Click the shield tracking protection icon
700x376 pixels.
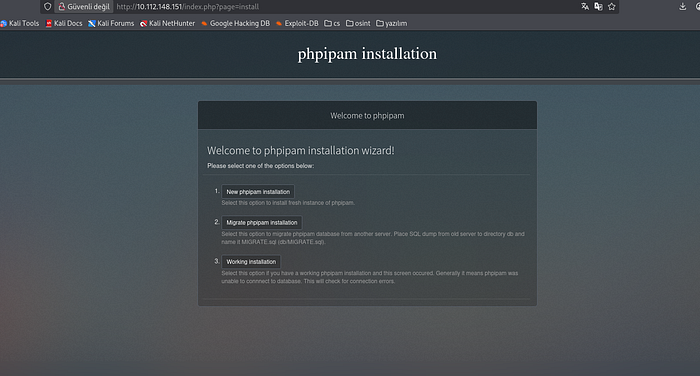coord(47,6)
